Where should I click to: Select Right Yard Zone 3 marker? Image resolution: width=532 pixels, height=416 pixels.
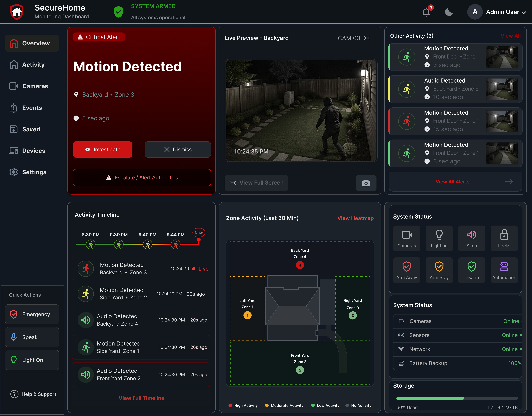point(353,316)
